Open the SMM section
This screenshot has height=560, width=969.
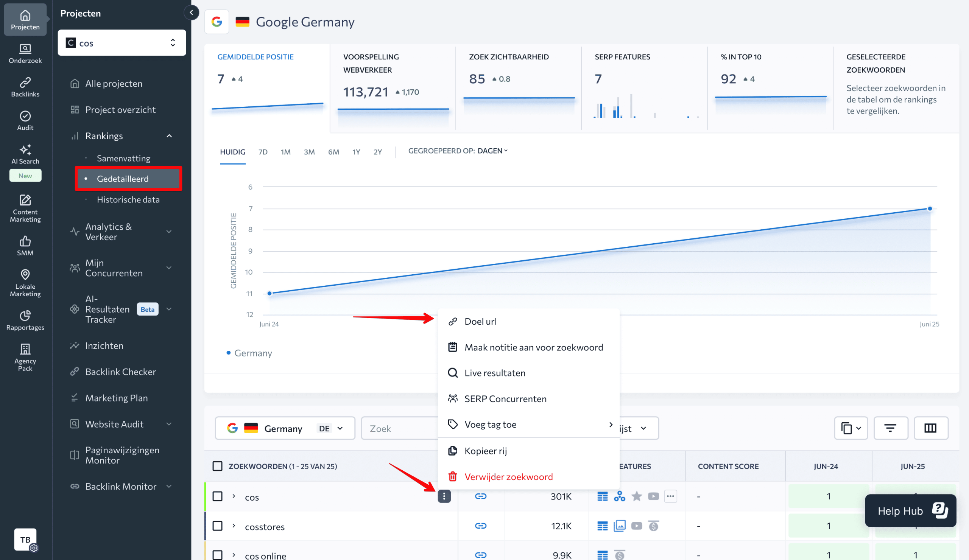coord(25,246)
